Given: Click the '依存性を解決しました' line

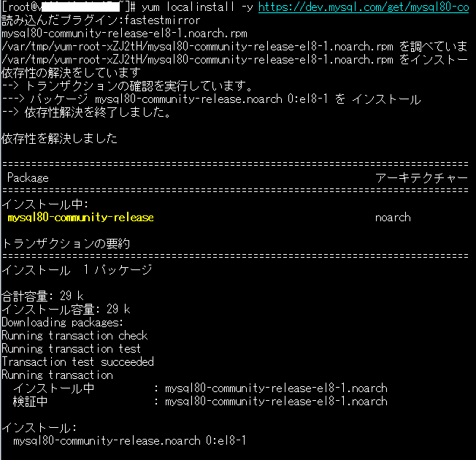Looking at the screenshot, I should pos(60,139).
